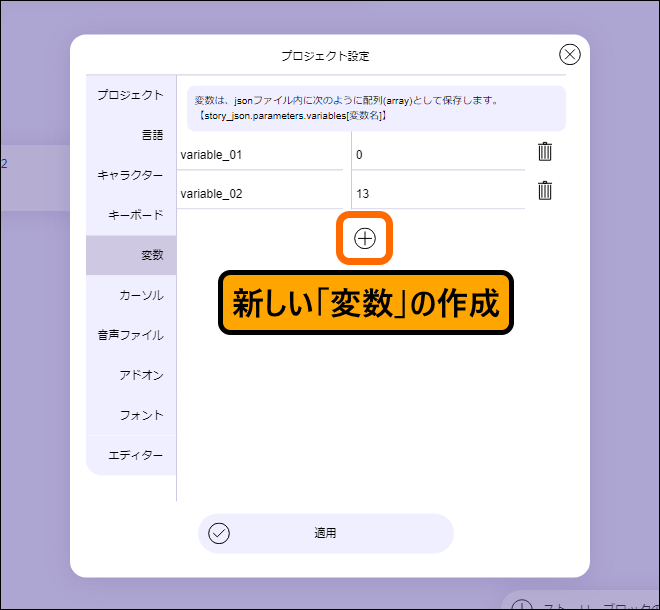
Task: Select the キーボード tab
Action: pyautogui.click(x=131, y=215)
